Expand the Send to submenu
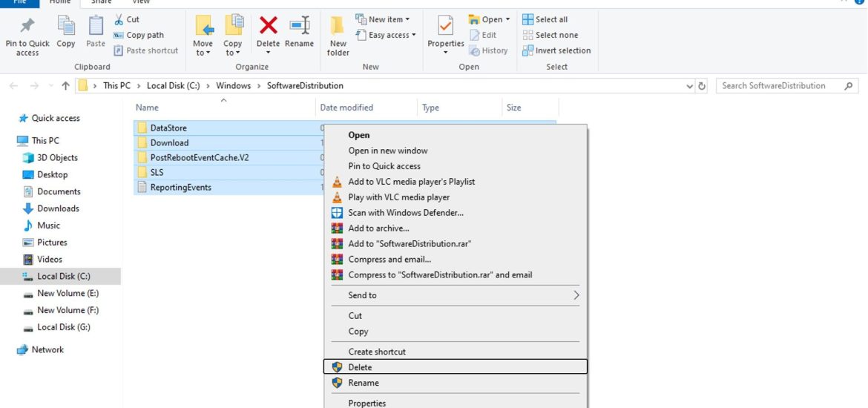 [455, 295]
